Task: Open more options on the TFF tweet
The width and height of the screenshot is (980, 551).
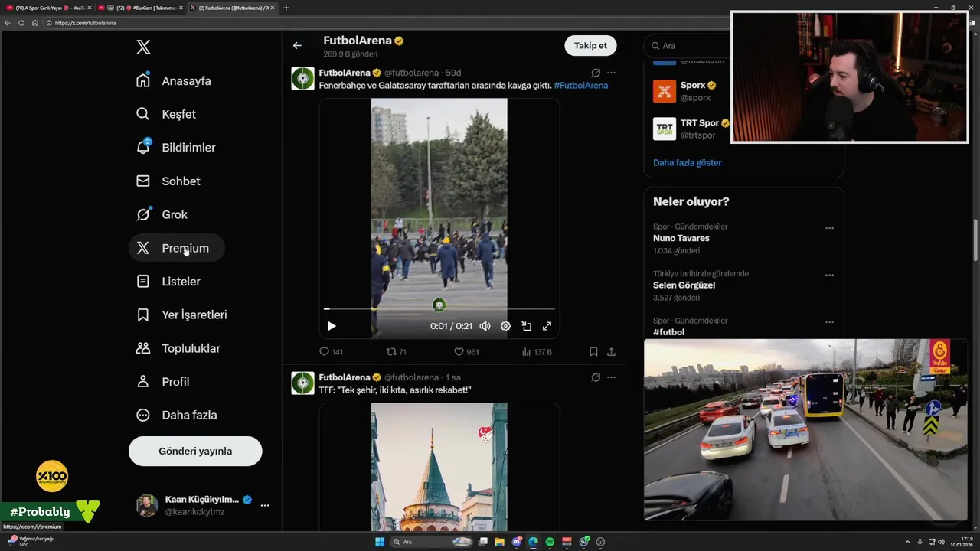Action: coord(611,377)
